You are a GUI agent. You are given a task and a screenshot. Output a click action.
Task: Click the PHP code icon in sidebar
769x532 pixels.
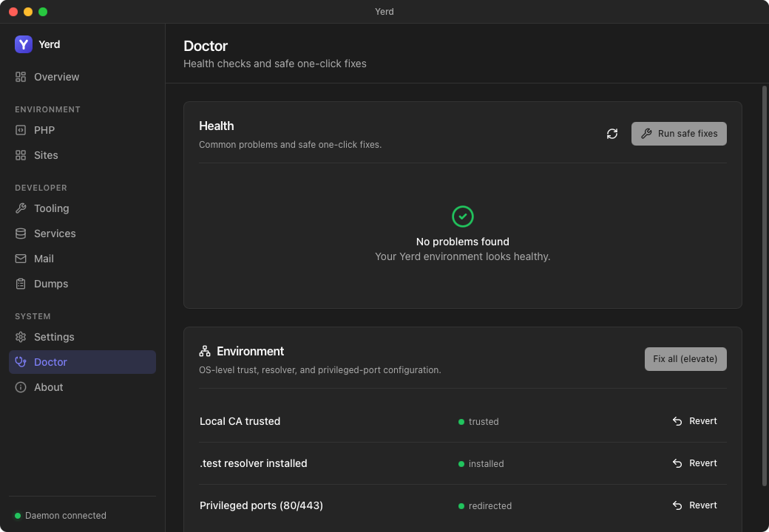pyautogui.click(x=21, y=130)
